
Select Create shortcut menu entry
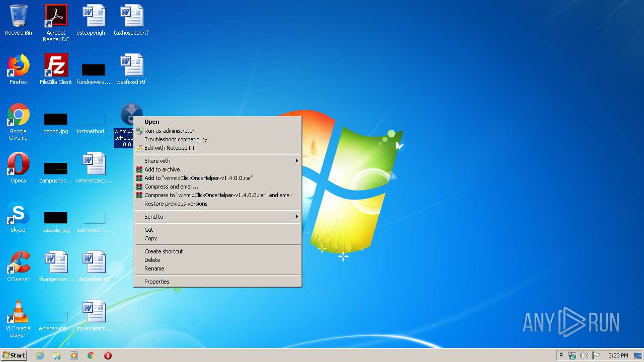pyautogui.click(x=218, y=251)
